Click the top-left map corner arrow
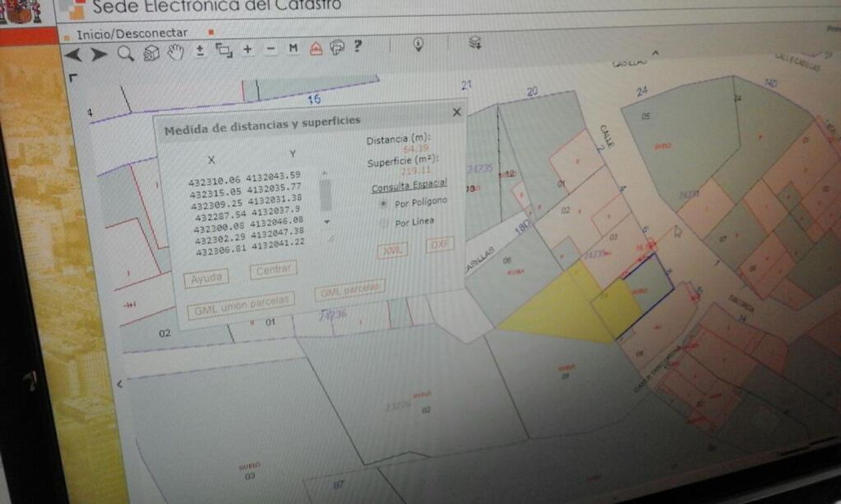The width and height of the screenshot is (841, 504). coord(73,78)
